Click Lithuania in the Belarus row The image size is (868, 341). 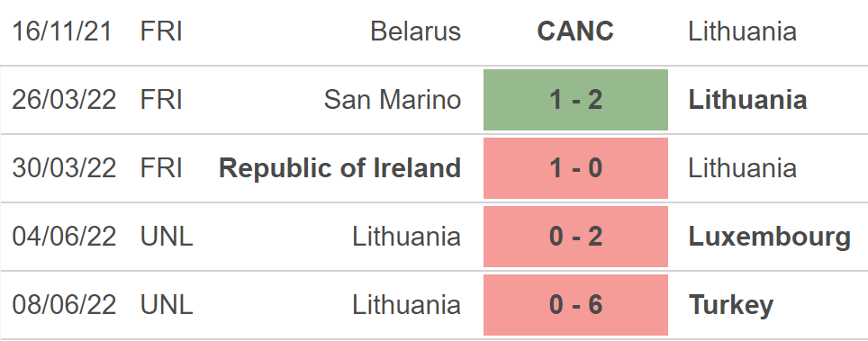[x=742, y=31]
